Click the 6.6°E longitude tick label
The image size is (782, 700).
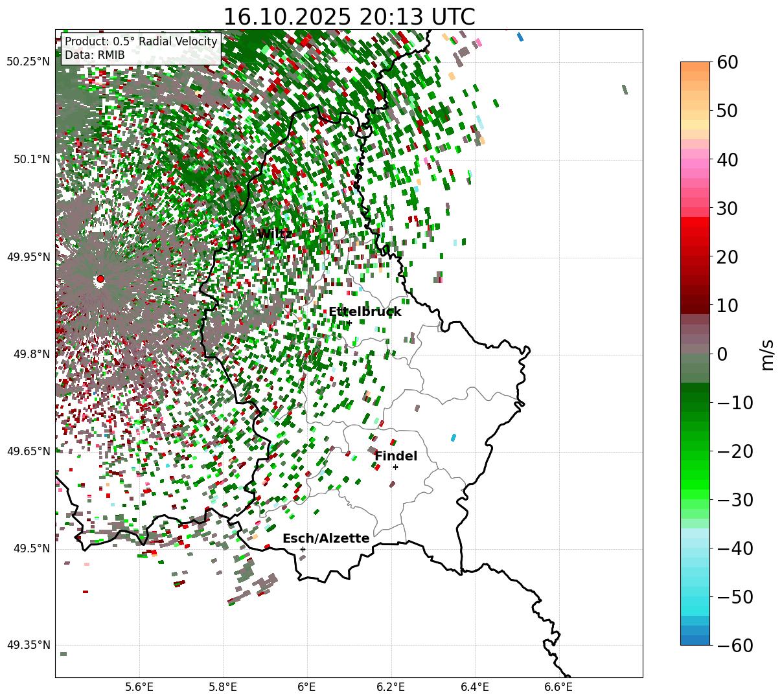pyautogui.click(x=558, y=687)
